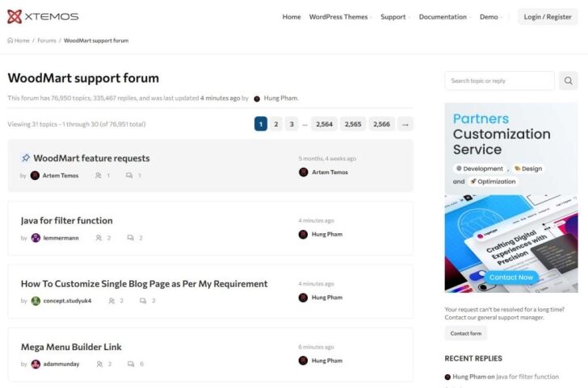Expand the WordPress Themes menu
588x388 pixels.
pyautogui.click(x=341, y=17)
